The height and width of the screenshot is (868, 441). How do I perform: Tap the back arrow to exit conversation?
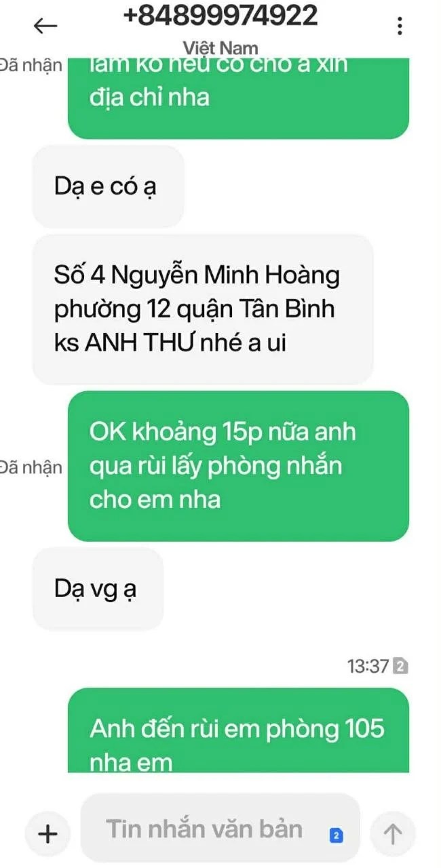click(x=45, y=26)
